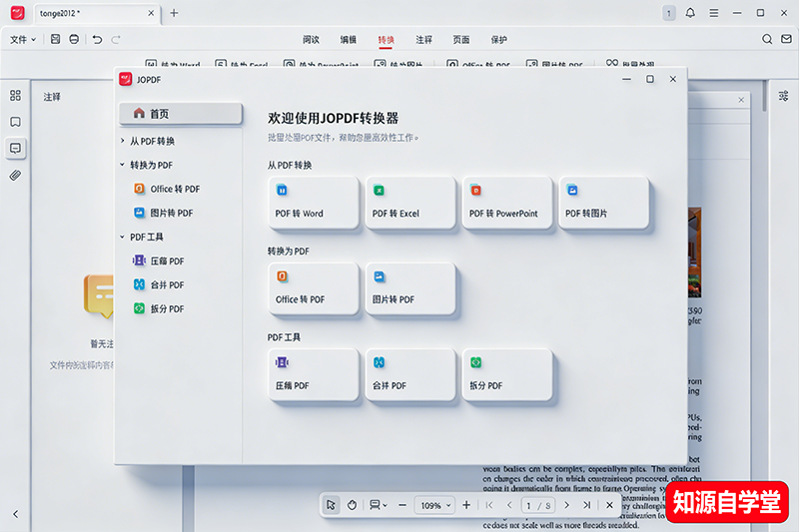Image resolution: width=799 pixels, height=532 pixels.
Task: Open the Office 转 PDF card
Action: click(x=314, y=288)
